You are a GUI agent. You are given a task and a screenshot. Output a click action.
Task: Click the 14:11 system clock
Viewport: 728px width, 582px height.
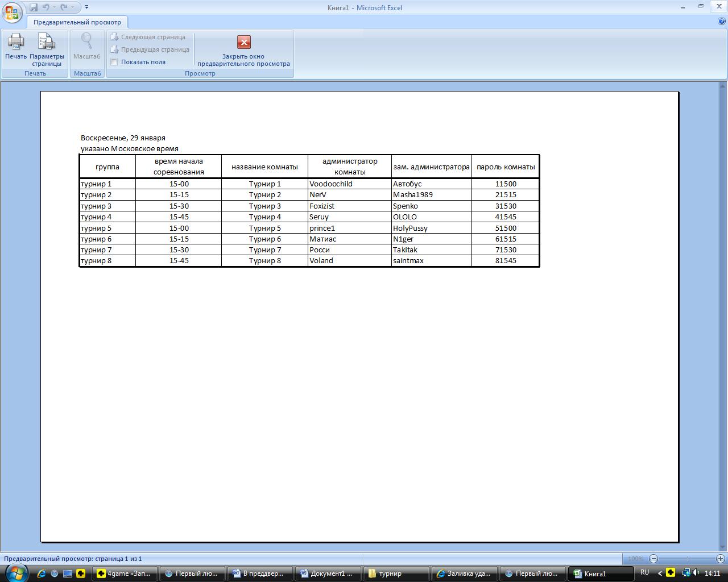coord(713,573)
